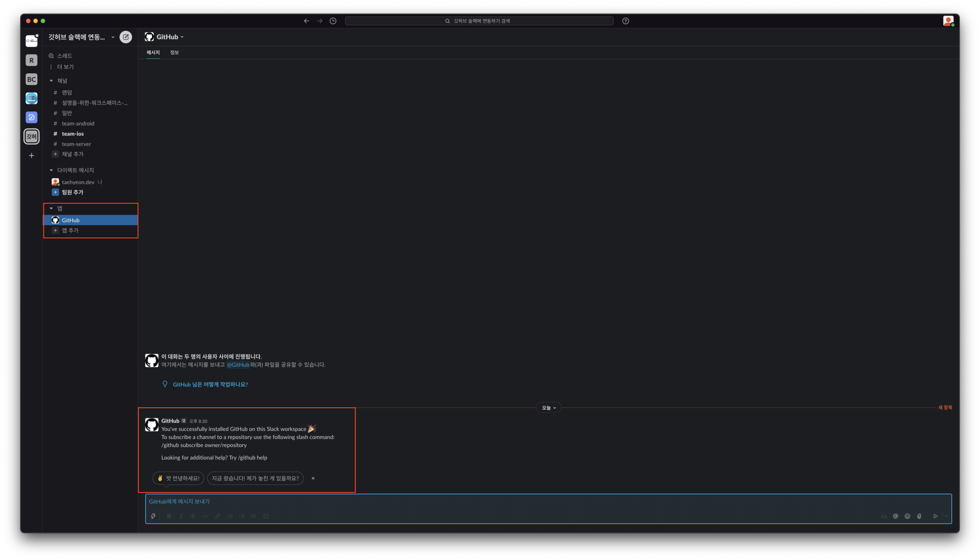The height and width of the screenshot is (560, 980).
Task: Open the emoji picker in composer
Action: click(x=907, y=516)
